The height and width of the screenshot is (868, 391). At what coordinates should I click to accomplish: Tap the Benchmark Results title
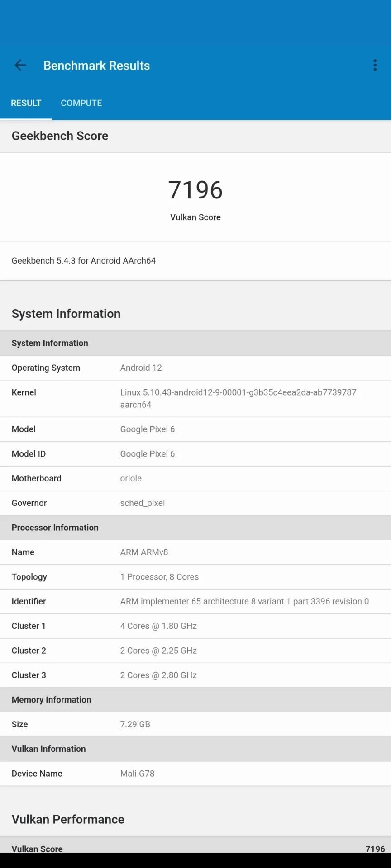(96, 66)
